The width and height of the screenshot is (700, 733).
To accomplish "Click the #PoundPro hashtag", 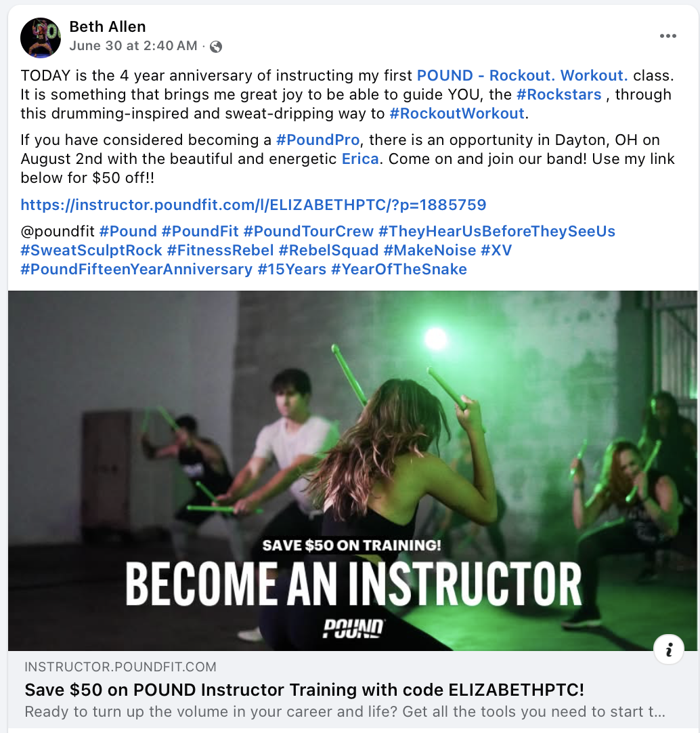I will 318,140.
